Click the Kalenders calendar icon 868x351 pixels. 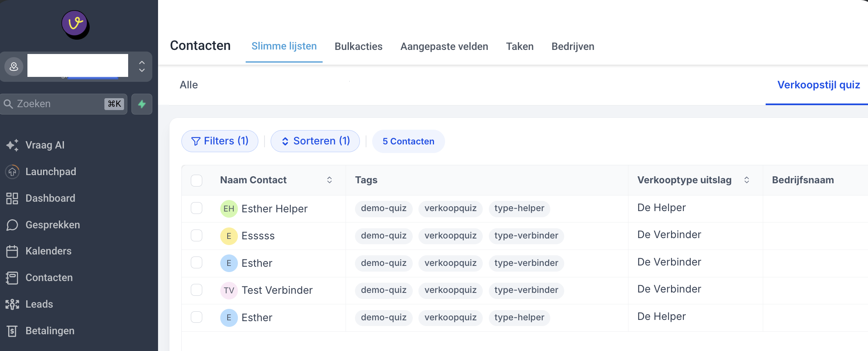point(12,251)
